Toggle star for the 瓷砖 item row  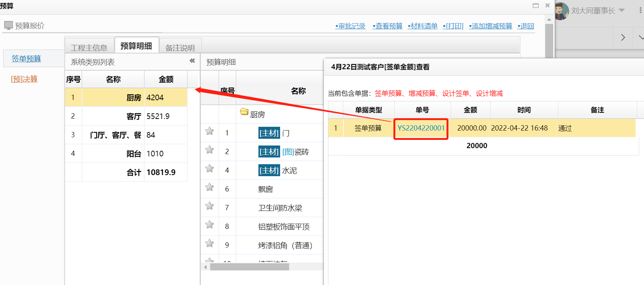[209, 150]
